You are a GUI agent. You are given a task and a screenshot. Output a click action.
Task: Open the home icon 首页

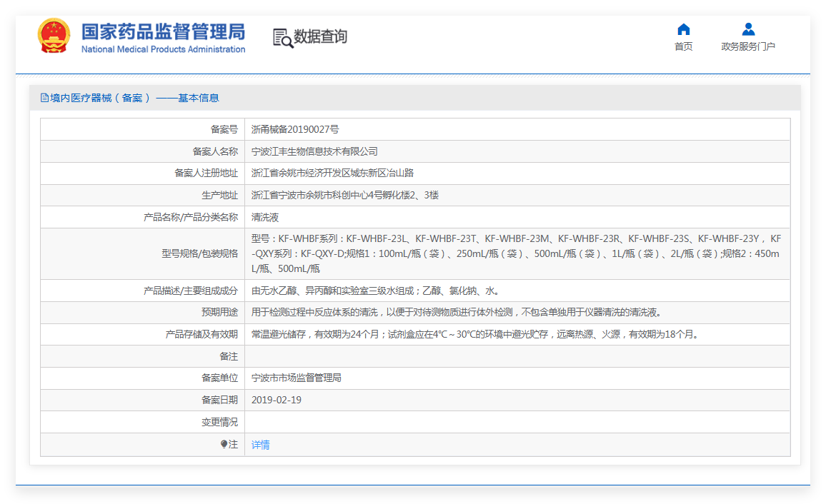point(683,29)
